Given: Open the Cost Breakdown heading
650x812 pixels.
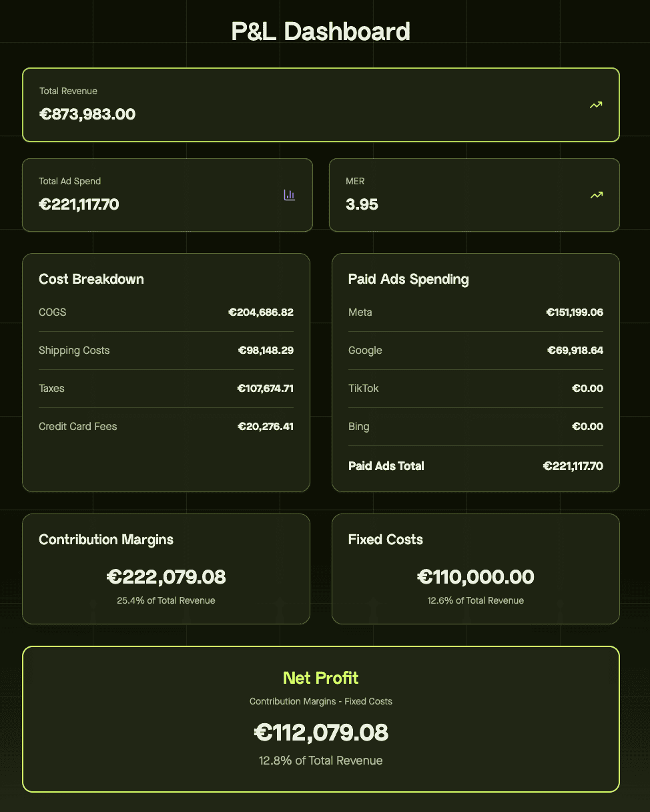Looking at the screenshot, I should (91, 279).
